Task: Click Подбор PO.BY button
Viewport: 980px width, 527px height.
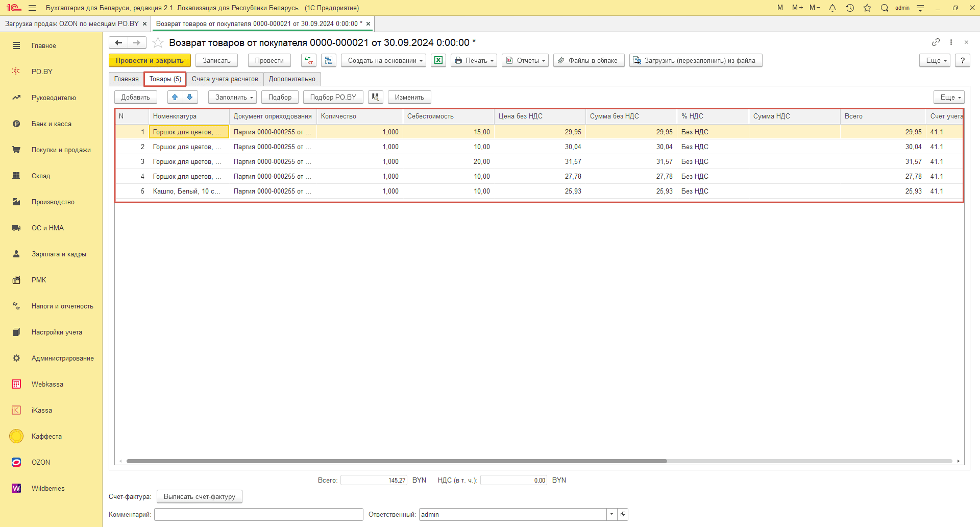Action: [333, 97]
